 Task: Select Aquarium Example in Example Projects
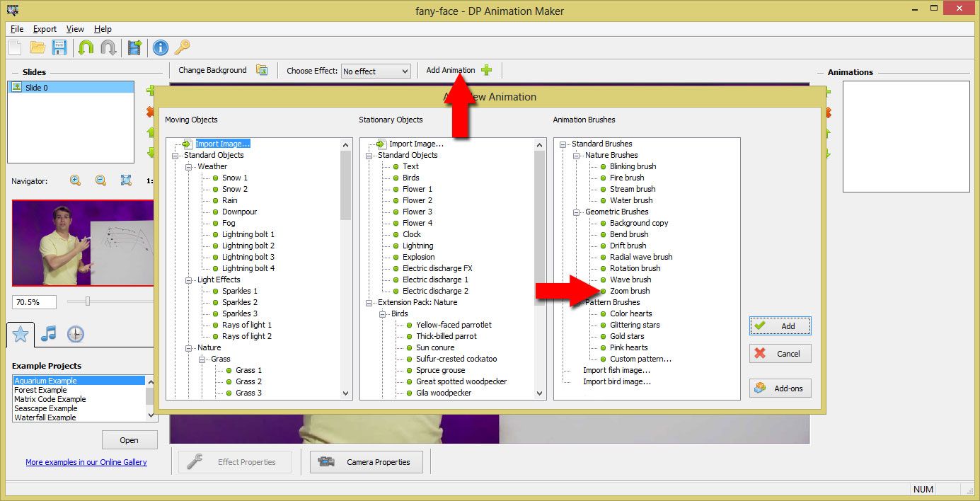point(79,381)
